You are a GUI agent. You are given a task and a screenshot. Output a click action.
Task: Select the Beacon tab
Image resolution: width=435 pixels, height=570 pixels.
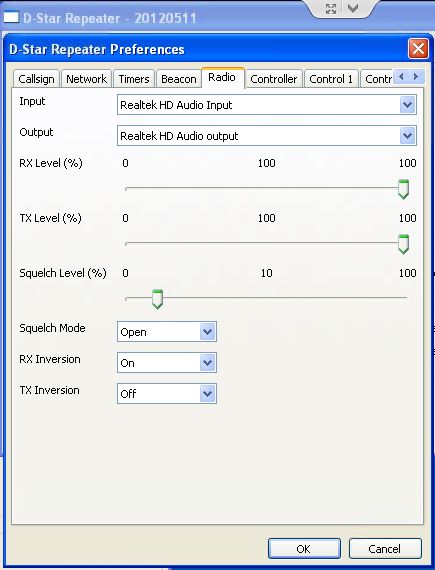pyautogui.click(x=178, y=79)
